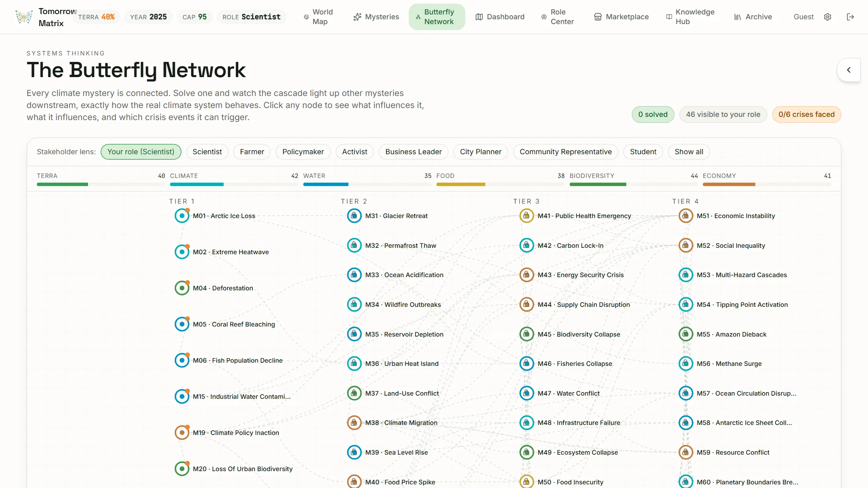The image size is (868, 488).
Task: Select locked M31 Glacier Retreat node icon
Action: 354,216
